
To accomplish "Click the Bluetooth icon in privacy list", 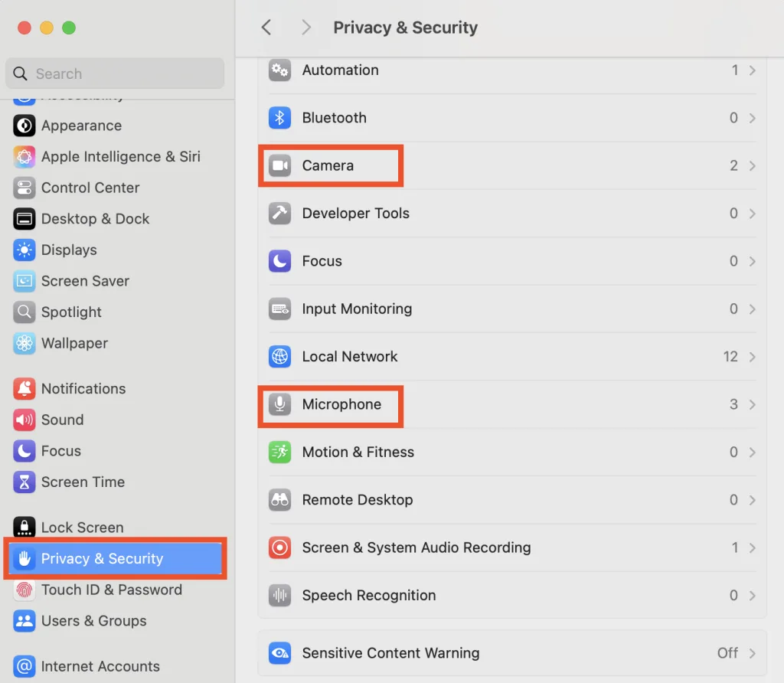I will pos(279,118).
